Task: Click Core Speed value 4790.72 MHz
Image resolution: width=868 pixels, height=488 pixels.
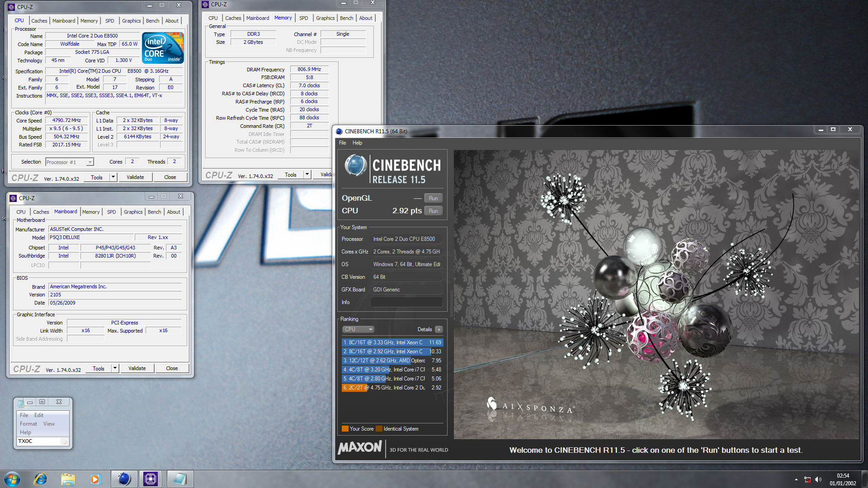Action: tap(66, 121)
